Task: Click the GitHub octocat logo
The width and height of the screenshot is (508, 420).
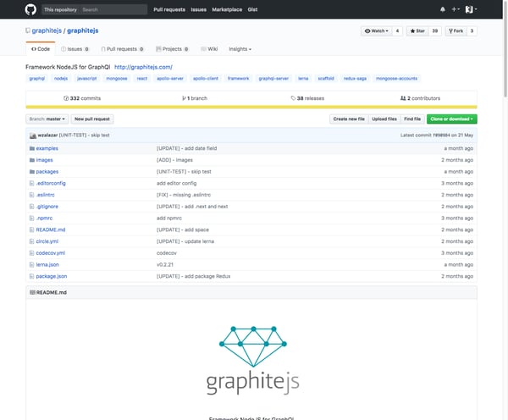Action: click(x=30, y=9)
